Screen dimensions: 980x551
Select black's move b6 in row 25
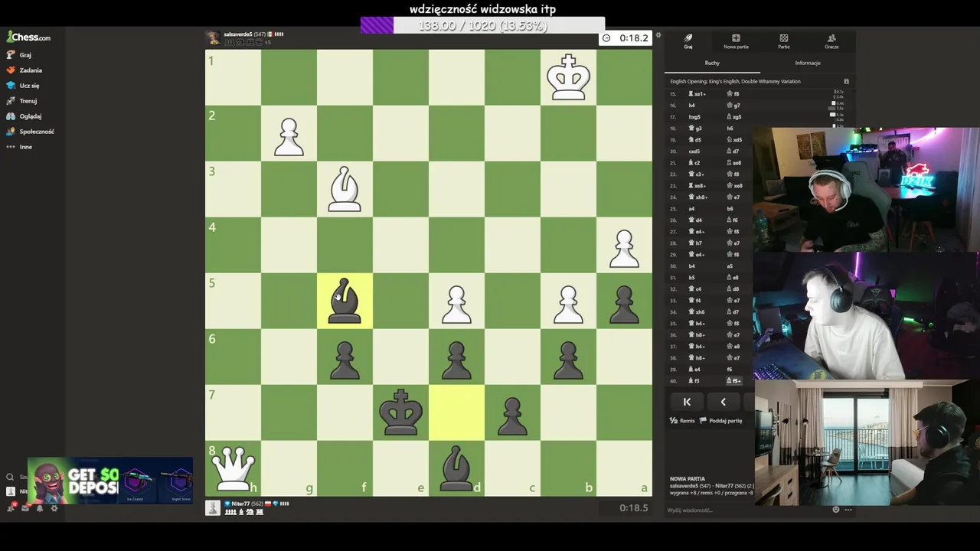tap(731, 209)
